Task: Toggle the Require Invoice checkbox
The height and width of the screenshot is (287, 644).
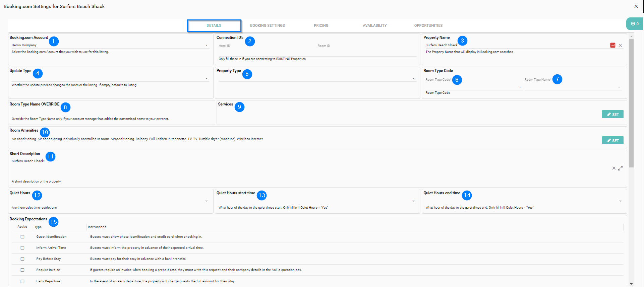Action: coord(22,270)
